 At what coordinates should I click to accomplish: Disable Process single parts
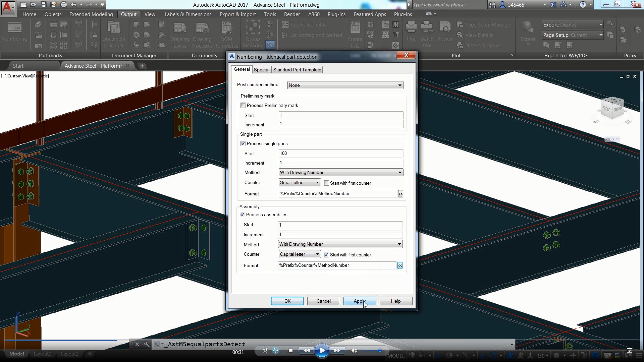(x=243, y=143)
